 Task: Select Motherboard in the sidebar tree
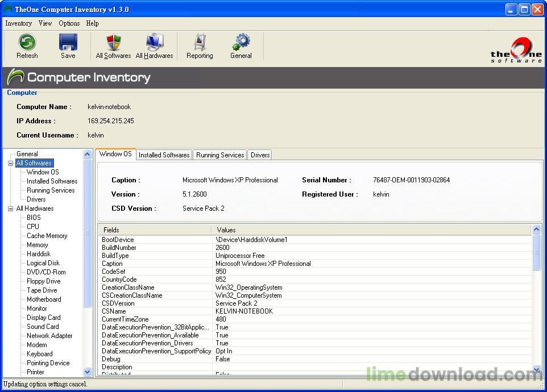click(x=43, y=299)
